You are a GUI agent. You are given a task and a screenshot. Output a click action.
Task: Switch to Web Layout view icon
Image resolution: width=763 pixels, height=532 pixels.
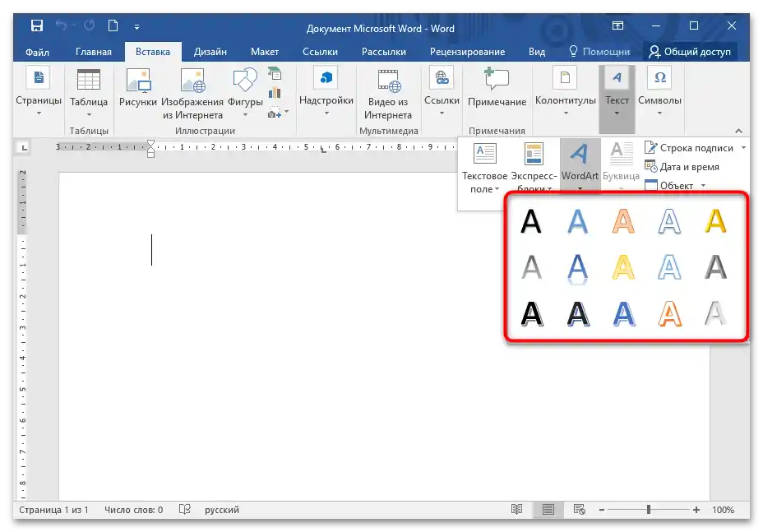coord(579,510)
